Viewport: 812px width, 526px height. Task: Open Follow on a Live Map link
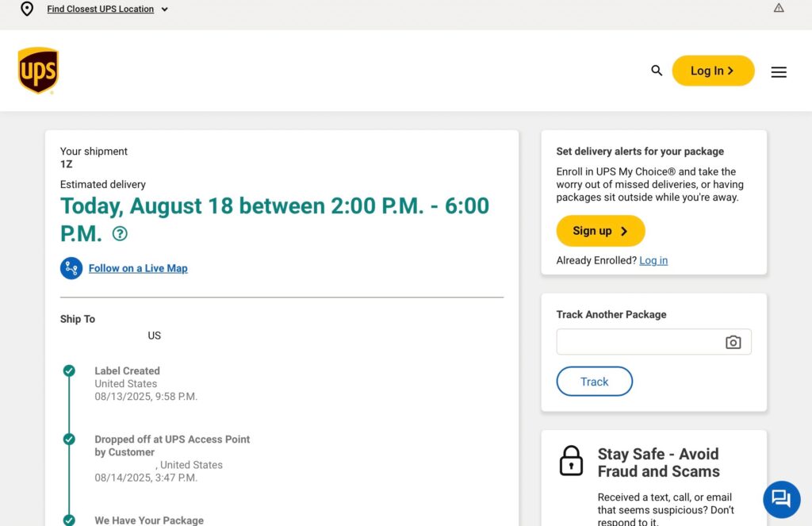pyautogui.click(x=138, y=268)
